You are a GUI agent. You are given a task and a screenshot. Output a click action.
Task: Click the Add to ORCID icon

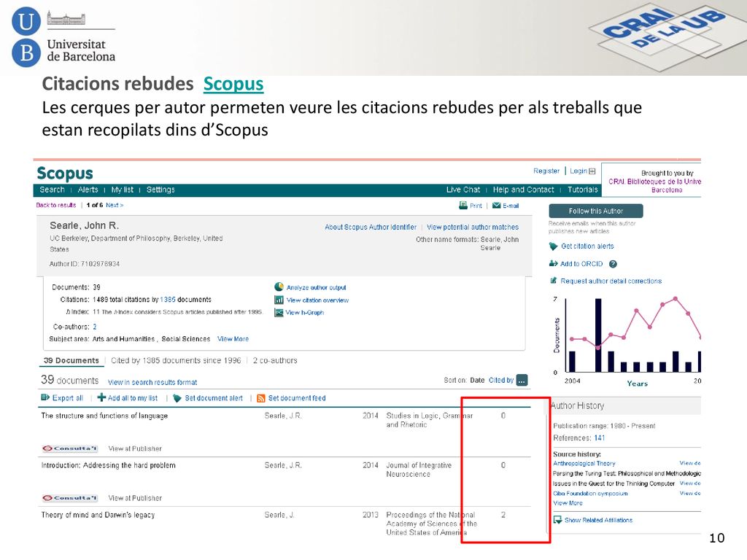tap(553, 263)
